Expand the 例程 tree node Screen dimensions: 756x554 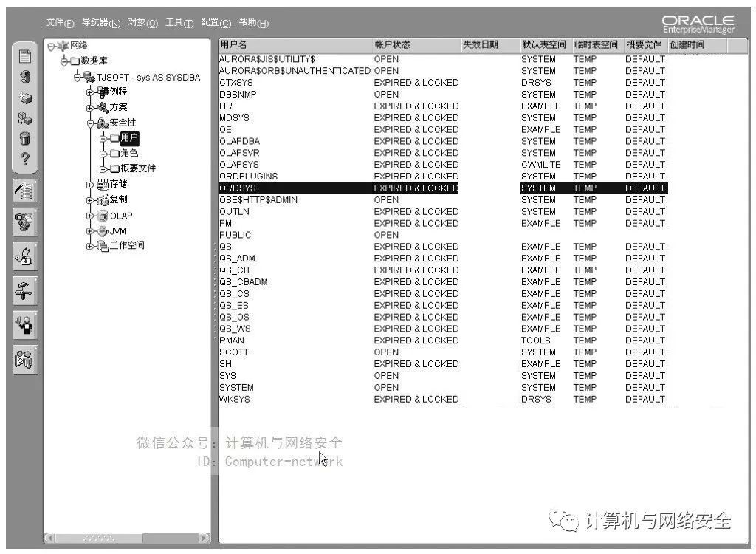pos(89,92)
